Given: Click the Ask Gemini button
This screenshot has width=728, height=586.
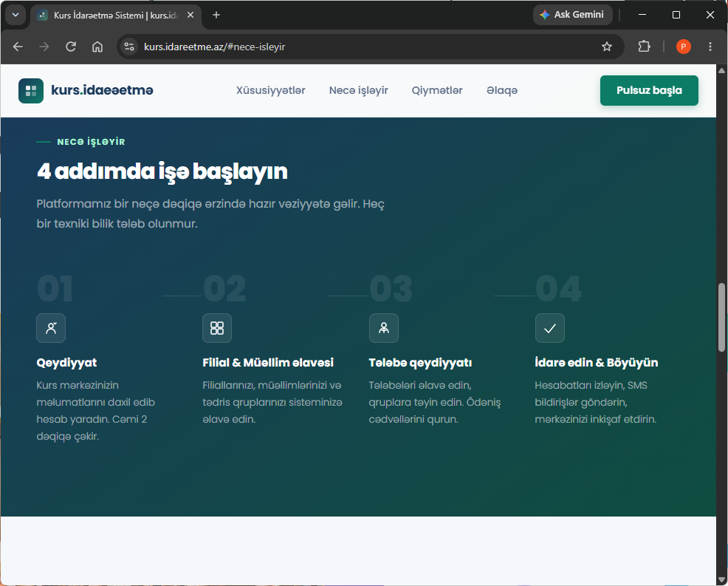Looking at the screenshot, I should [x=573, y=15].
